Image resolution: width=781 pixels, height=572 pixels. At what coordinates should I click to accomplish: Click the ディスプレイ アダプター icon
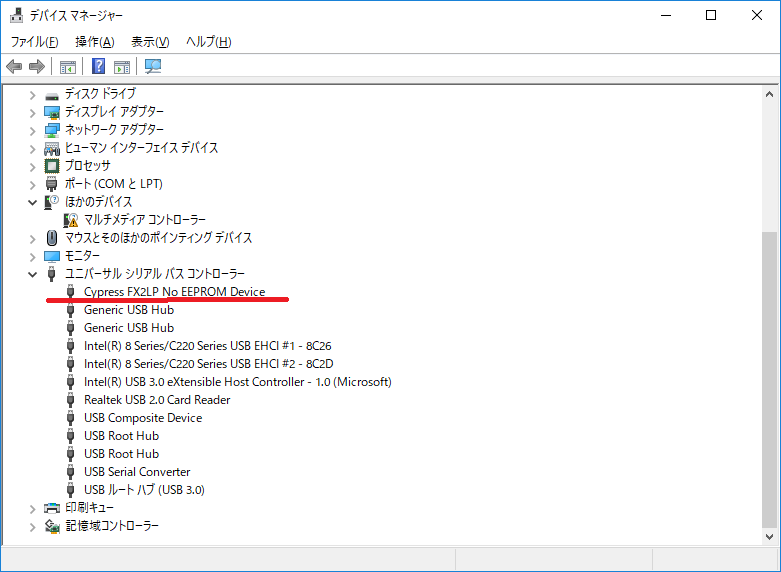(52, 112)
